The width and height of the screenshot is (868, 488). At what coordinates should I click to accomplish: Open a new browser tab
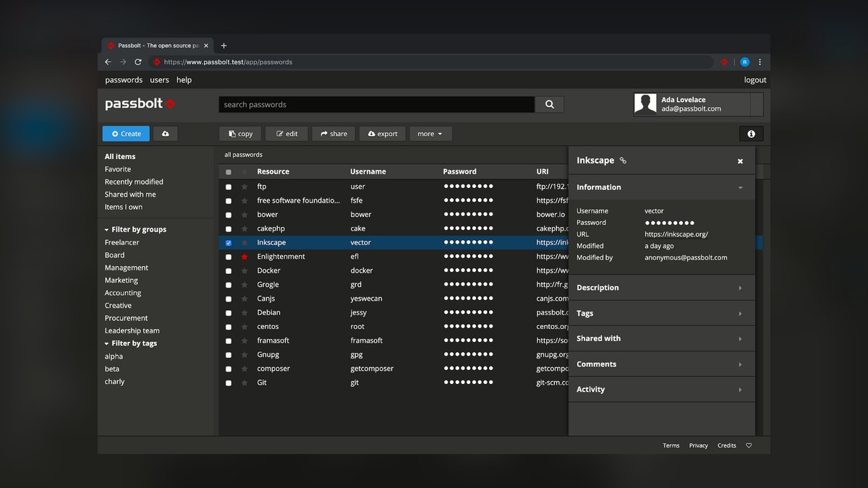[224, 46]
